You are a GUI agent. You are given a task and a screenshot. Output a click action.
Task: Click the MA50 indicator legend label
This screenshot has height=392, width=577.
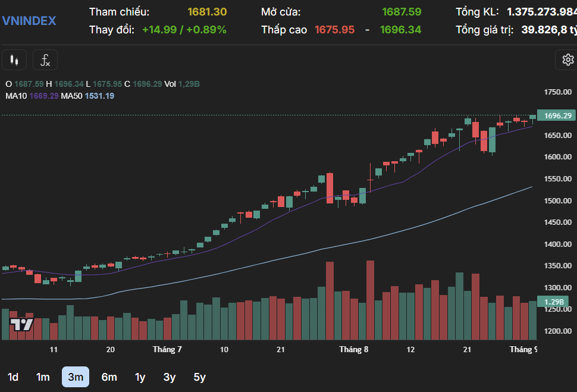pos(71,96)
